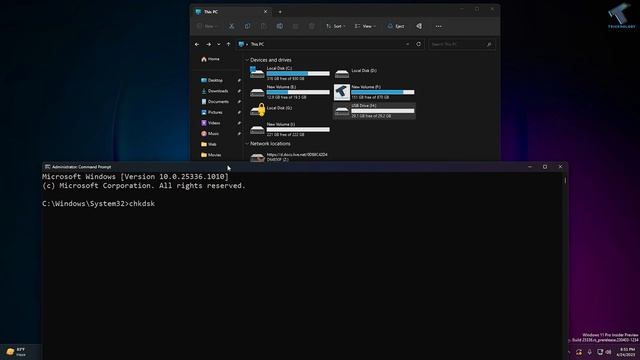Select Desktop in the sidebar
The height and width of the screenshot is (360, 640).
coord(212,80)
